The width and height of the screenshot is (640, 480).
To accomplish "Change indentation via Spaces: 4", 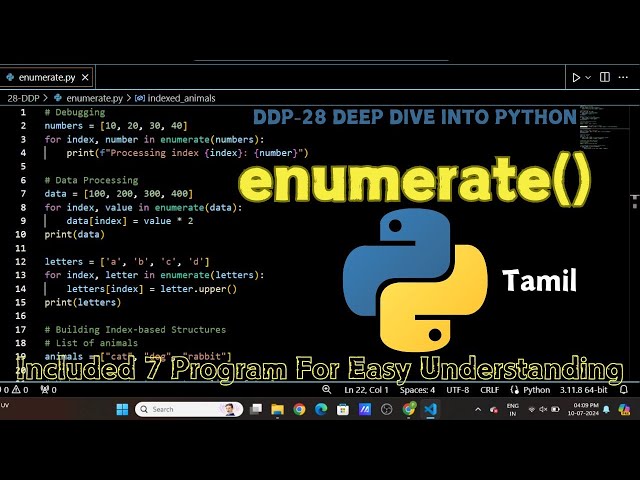I will (x=417, y=390).
